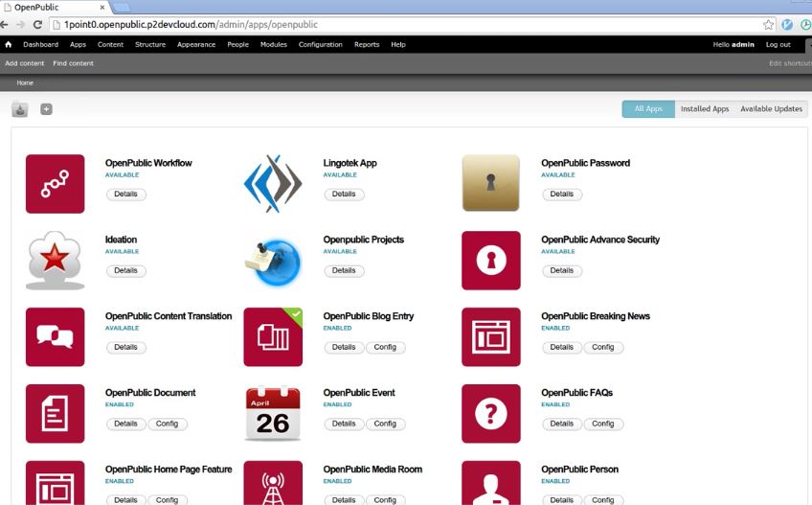Open the Ideation cloud star icon
The image size is (812, 505).
pos(55,261)
